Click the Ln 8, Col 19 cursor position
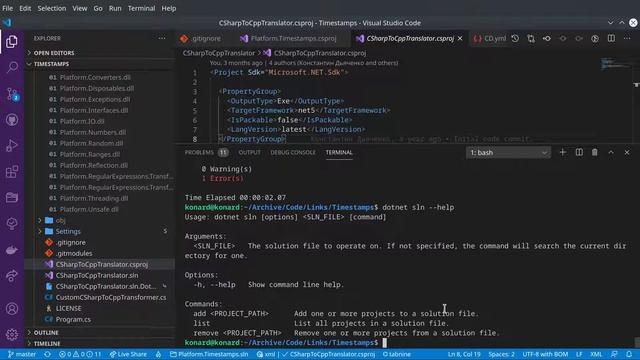Screen dimensions: 640x360 (x=464, y=354)
